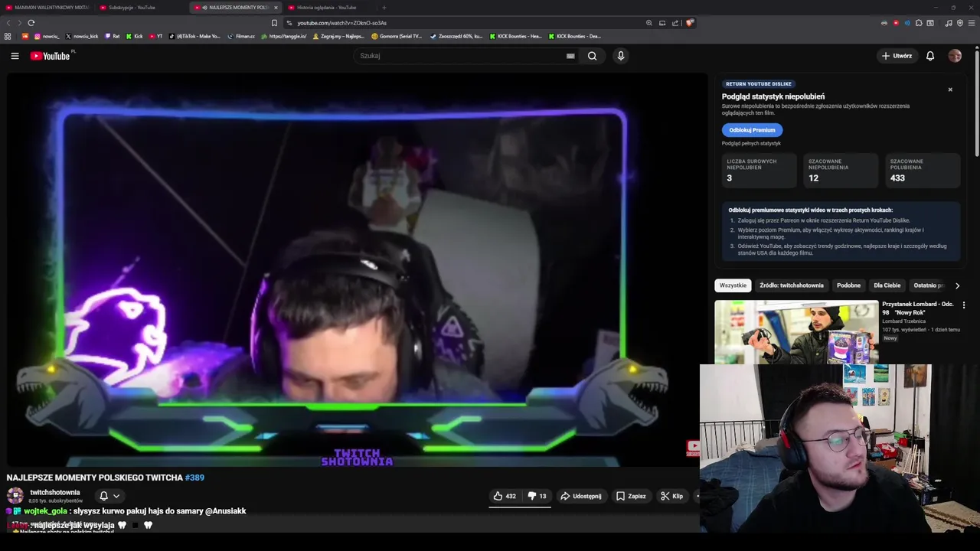Click the Szacowane polubienia value 433
Screen dimensions: 980x551
pyautogui.click(x=897, y=178)
